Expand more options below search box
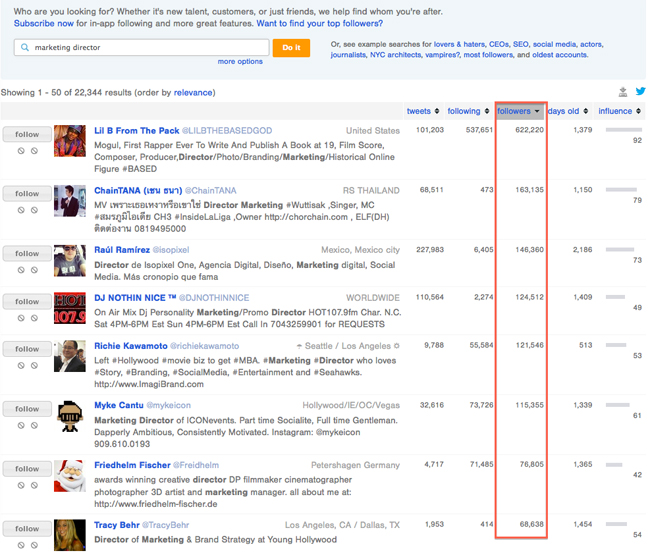Screen dimensions: 650x555 click(x=240, y=61)
